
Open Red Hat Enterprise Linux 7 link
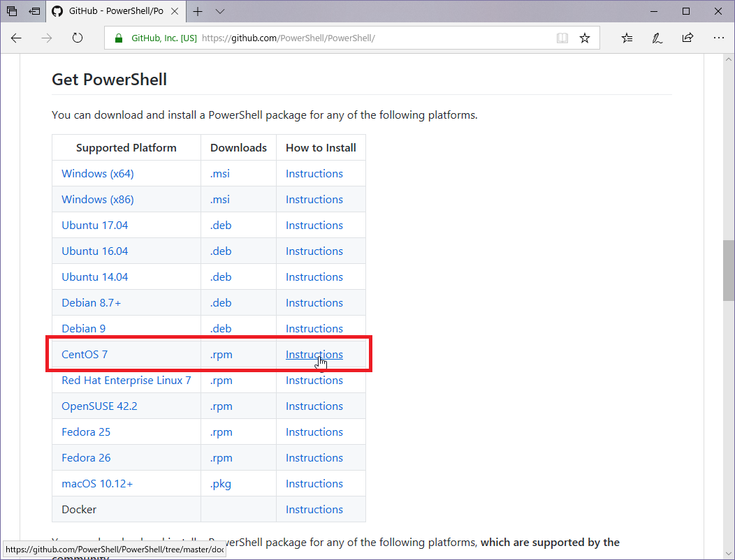[x=126, y=380]
